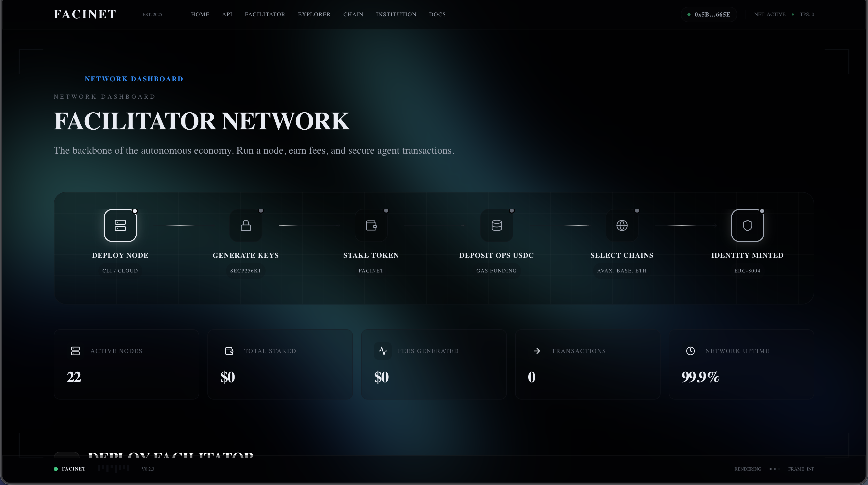Open the EXPLORER navigation item
Screen dimensions: 868x485
(x=314, y=14)
